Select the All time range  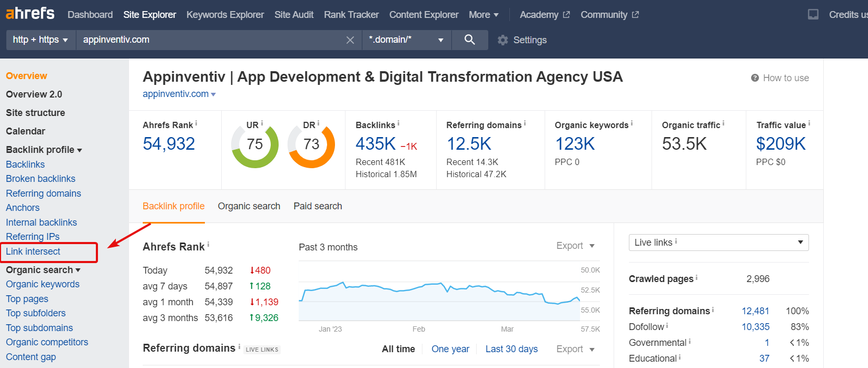pos(398,349)
